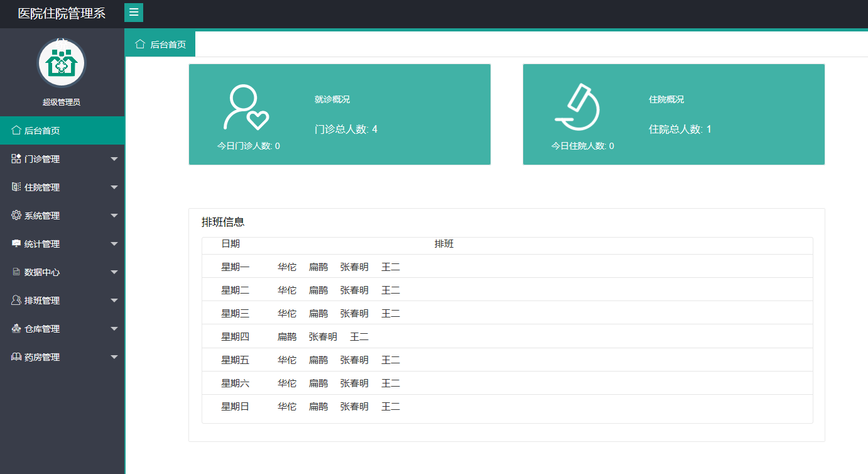Viewport: 868px width, 474px height.
Task: Click the microscope icon in 住院概况 card
Action: (578, 107)
